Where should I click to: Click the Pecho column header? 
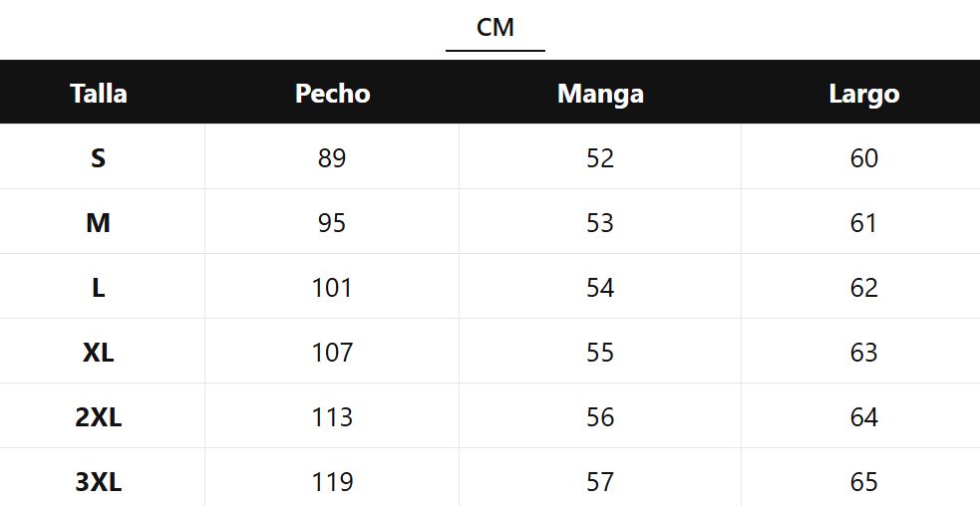click(332, 94)
